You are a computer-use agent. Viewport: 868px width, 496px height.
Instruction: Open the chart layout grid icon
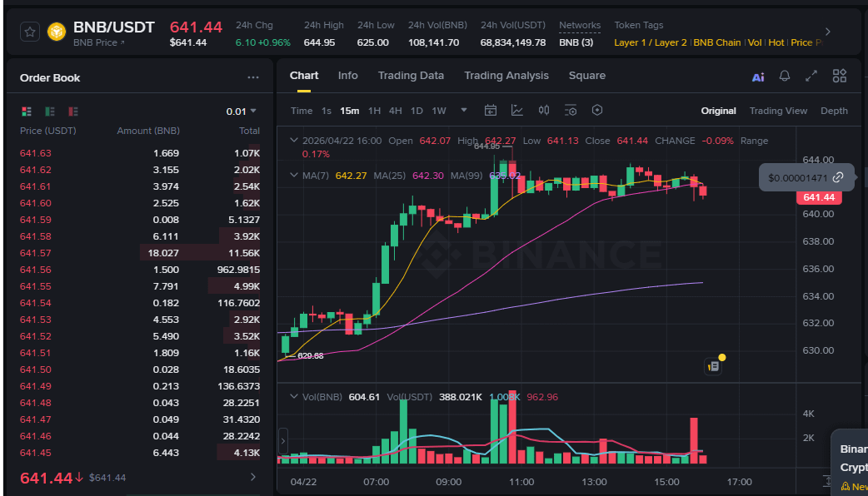pos(839,77)
